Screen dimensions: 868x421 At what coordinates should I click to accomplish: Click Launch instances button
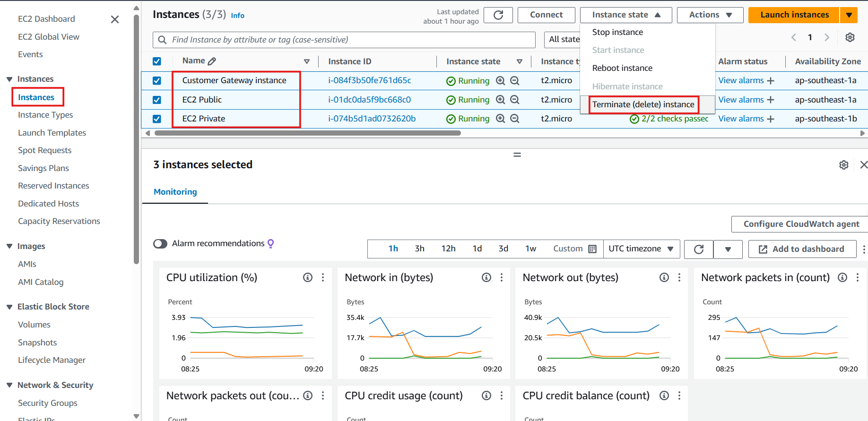click(x=794, y=15)
